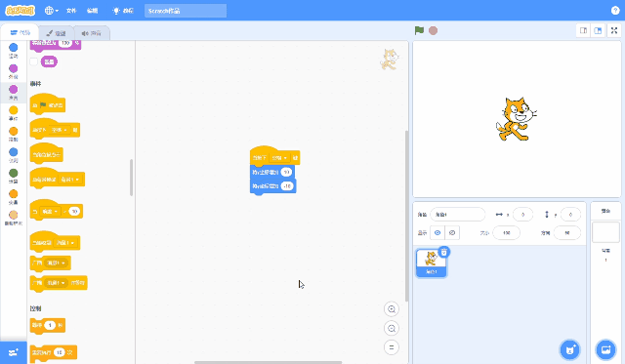Switch to the Costumes tab
Viewport: 625px width, 364px height.
(56, 33)
